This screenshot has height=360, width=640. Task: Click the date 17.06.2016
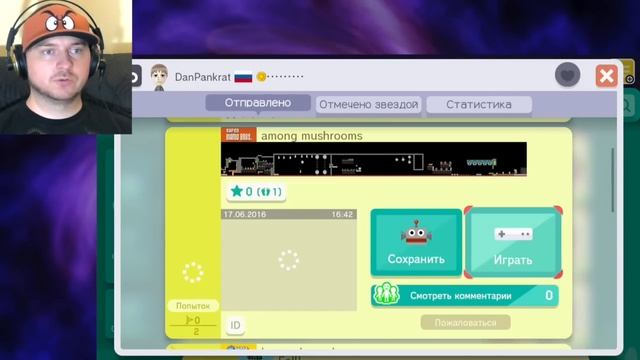(x=244, y=214)
